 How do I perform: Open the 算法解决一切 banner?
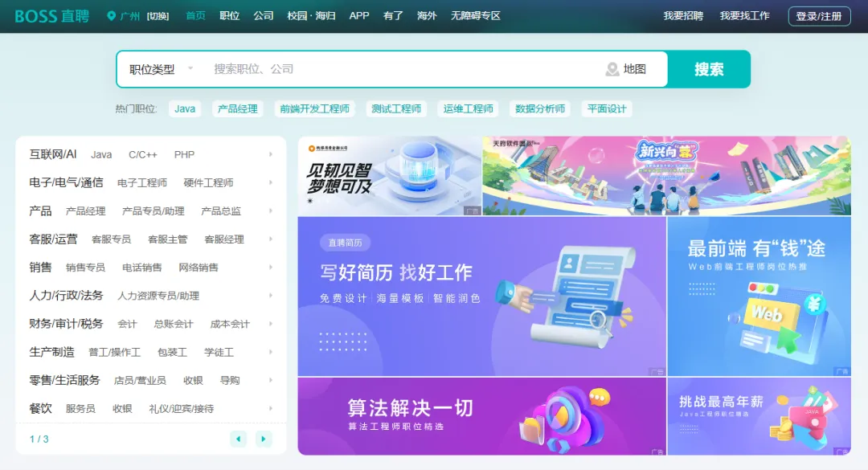click(481, 416)
